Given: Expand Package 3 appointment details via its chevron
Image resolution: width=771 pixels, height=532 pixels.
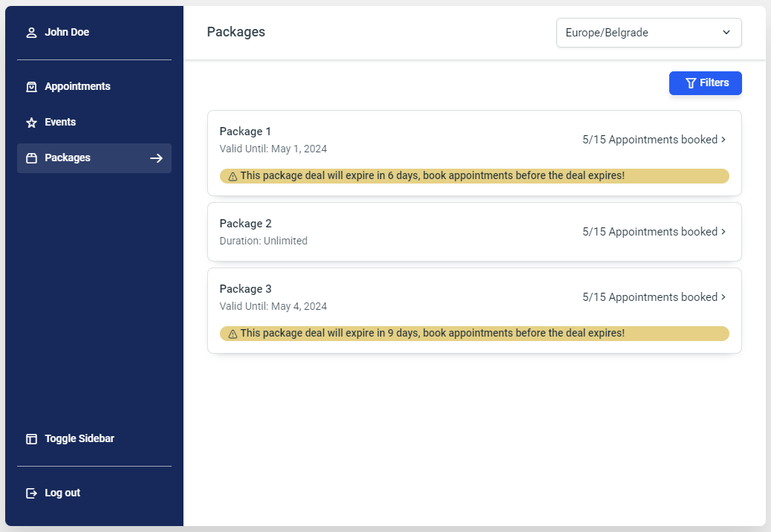Looking at the screenshot, I should point(723,296).
